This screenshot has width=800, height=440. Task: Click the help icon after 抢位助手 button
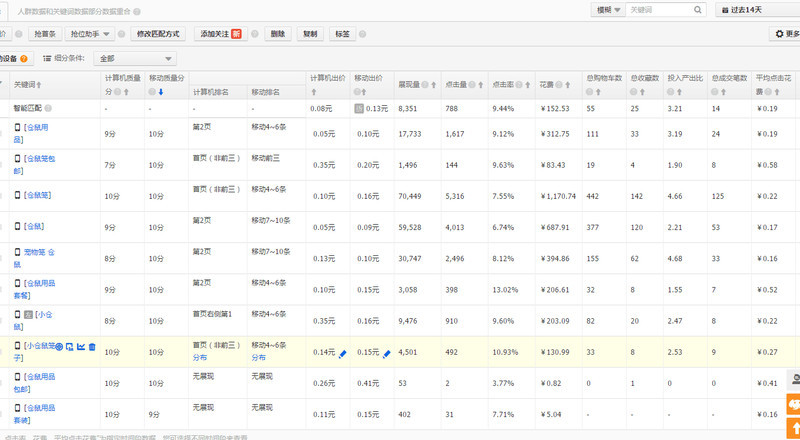(121, 34)
